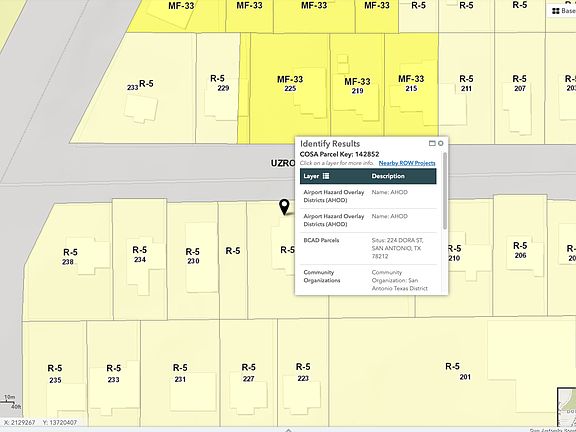Click the black location pin marker

tap(284, 207)
